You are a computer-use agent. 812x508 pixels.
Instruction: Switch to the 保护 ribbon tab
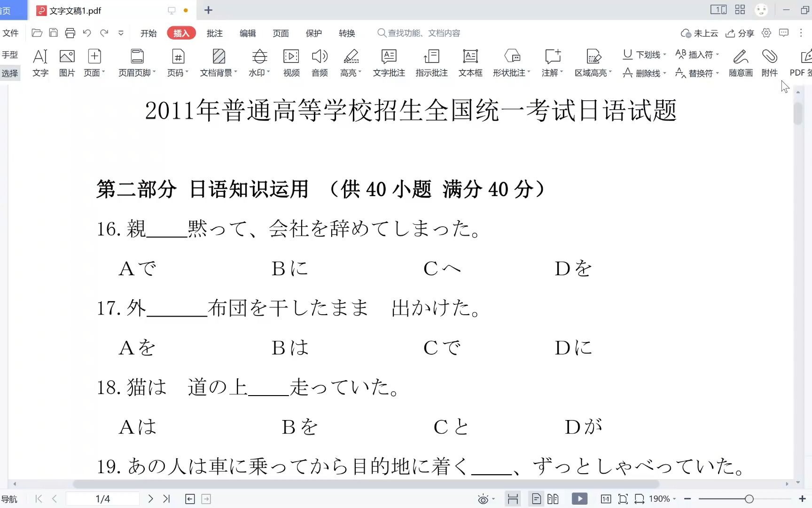click(x=313, y=33)
